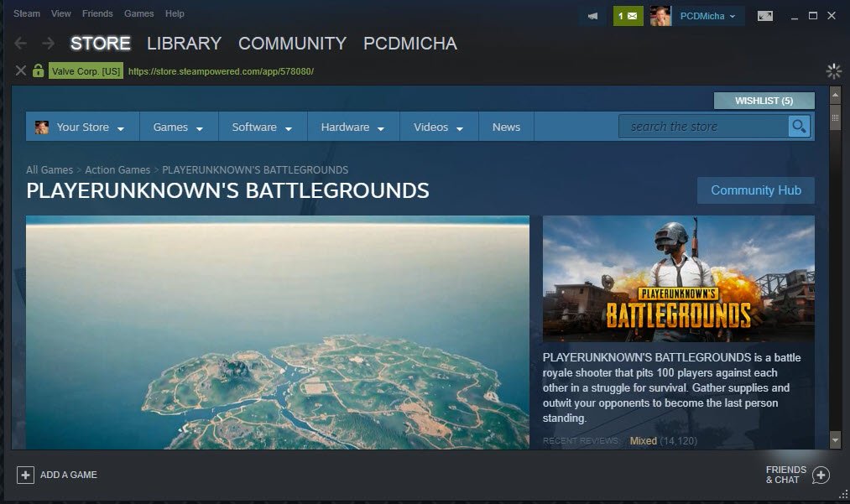Click the Mixed recent reviews link

click(643, 440)
